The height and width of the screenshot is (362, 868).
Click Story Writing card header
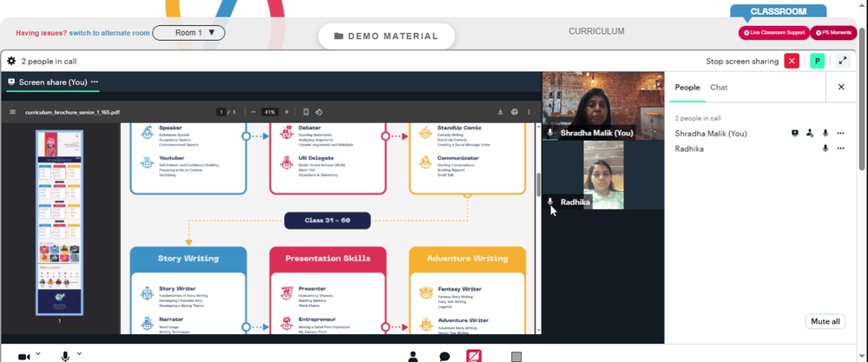tap(188, 259)
